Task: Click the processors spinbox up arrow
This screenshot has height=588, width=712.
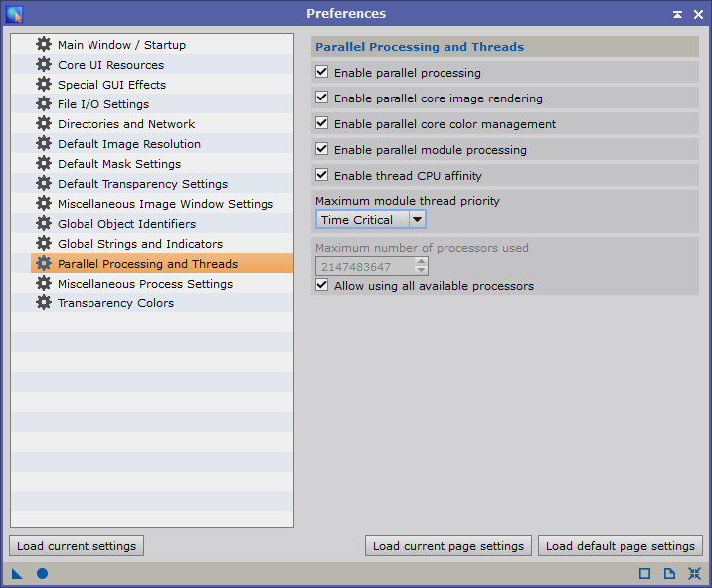Action: pos(422,263)
